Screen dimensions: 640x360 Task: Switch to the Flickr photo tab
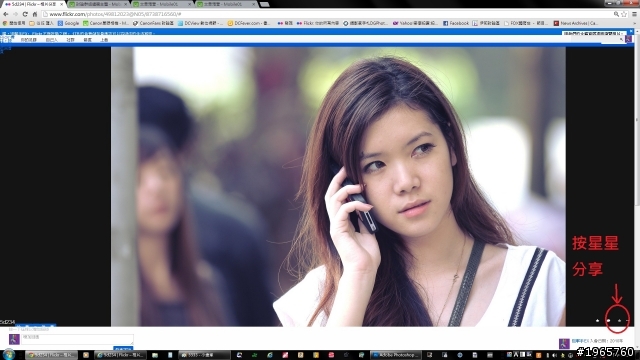(33, 4)
